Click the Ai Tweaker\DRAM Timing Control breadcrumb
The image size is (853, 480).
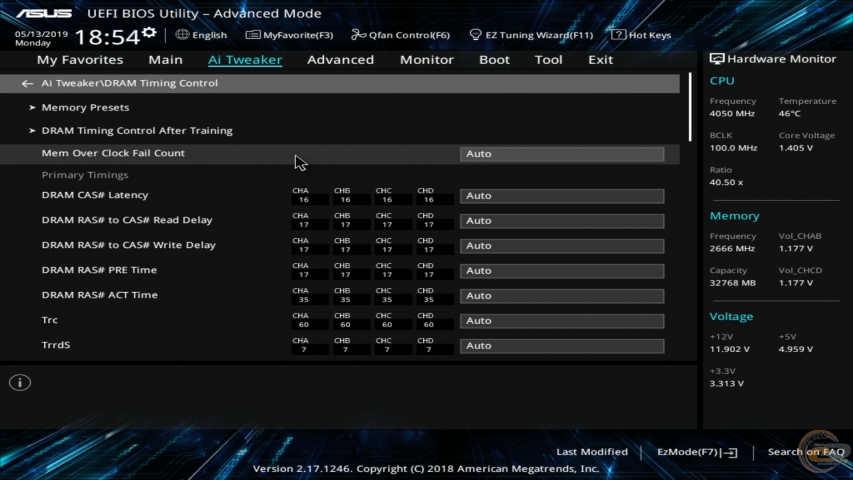pyautogui.click(x=129, y=83)
